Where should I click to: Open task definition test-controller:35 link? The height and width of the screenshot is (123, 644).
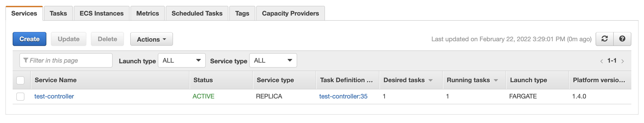point(343,96)
